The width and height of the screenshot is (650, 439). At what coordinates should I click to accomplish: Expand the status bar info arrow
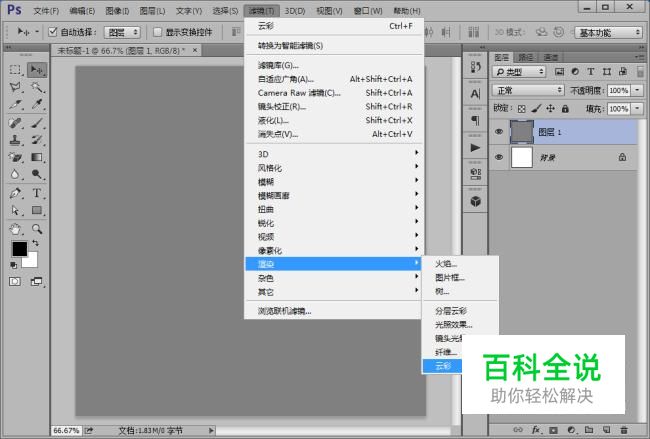click(211, 430)
